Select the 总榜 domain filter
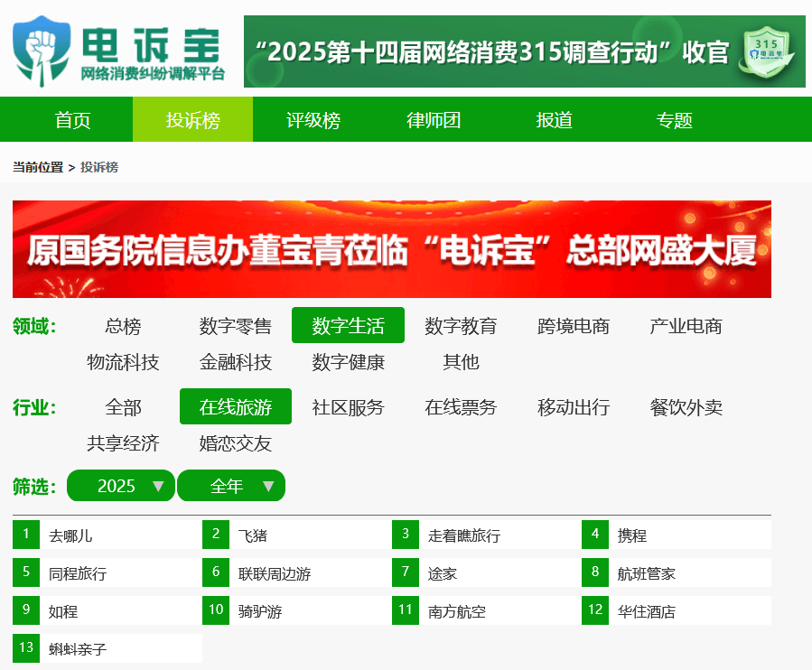The image size is (812, 670). point(123,326)
